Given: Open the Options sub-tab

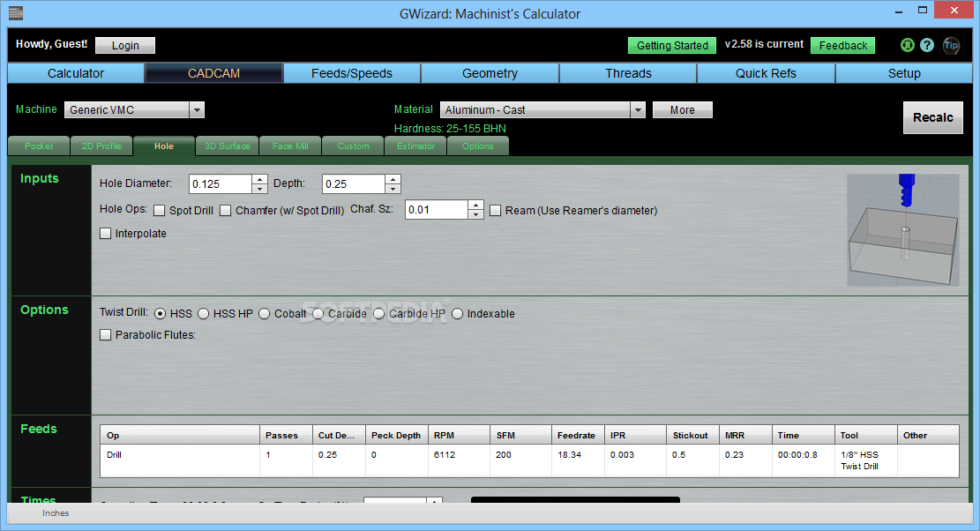Looking at the screenshot, I should click(477, 146).
